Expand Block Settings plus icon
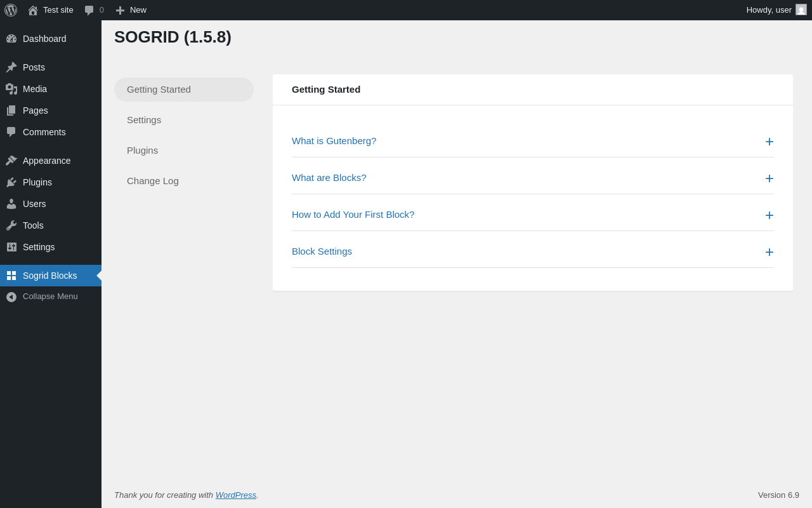812x508 pixels. pos(769,252)
